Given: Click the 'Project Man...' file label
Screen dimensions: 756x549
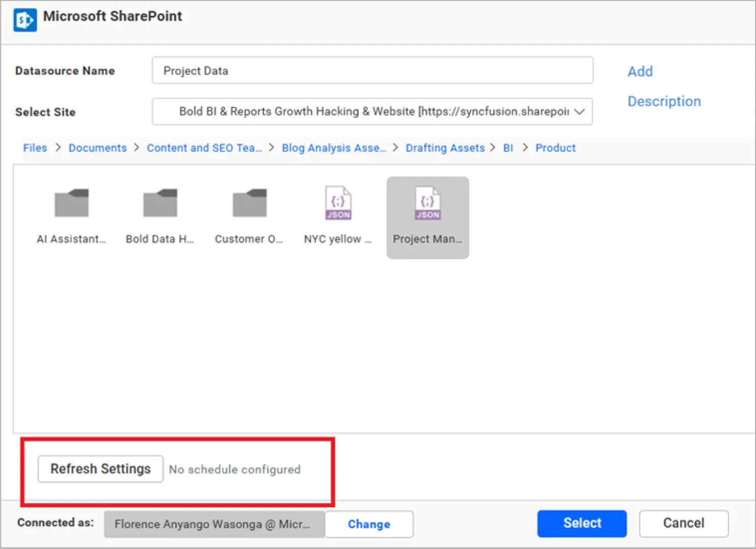Looking at the screenshot, I should (x=427, y=239).
